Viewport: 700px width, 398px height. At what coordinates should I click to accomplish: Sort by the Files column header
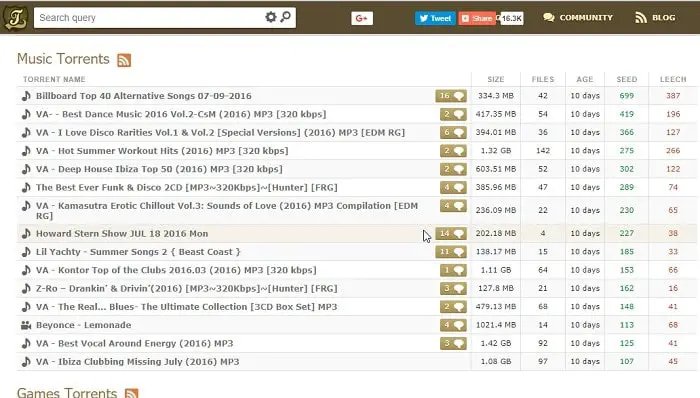[x=543, y=79]
